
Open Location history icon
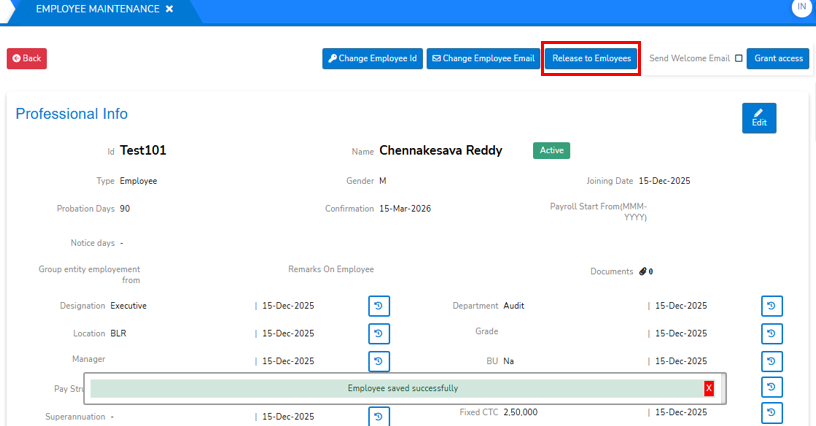379,334
